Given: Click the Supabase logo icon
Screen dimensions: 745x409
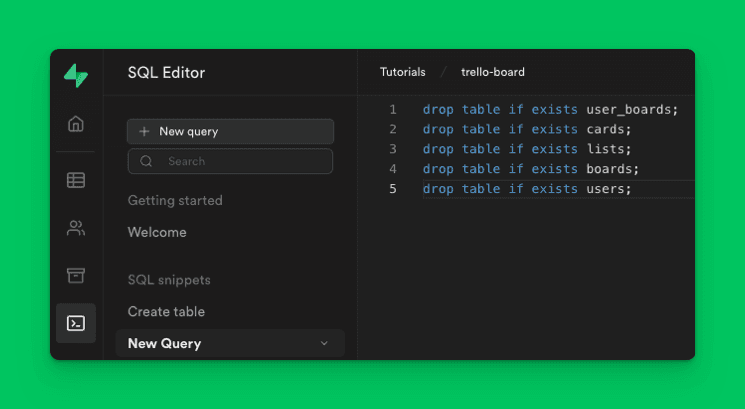Looking at the screenshot, I should click(76, 75).
